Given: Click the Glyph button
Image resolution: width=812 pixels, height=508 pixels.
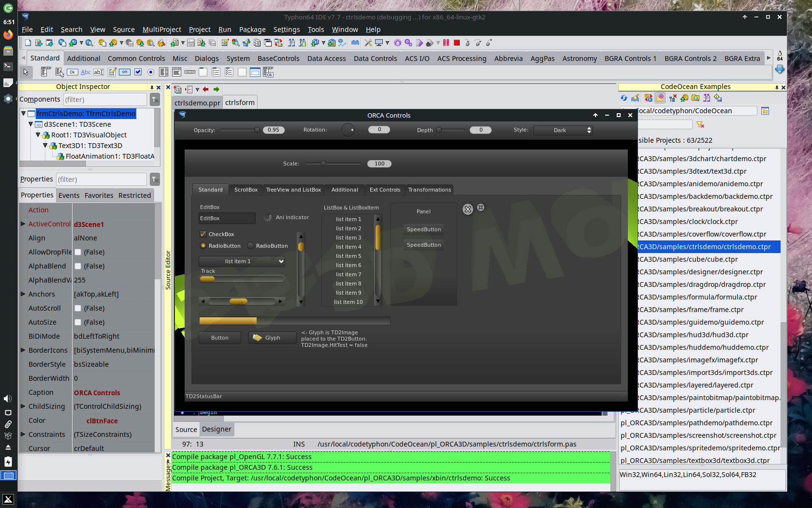Looking at the screenshot, I should (x=272, y=338).
